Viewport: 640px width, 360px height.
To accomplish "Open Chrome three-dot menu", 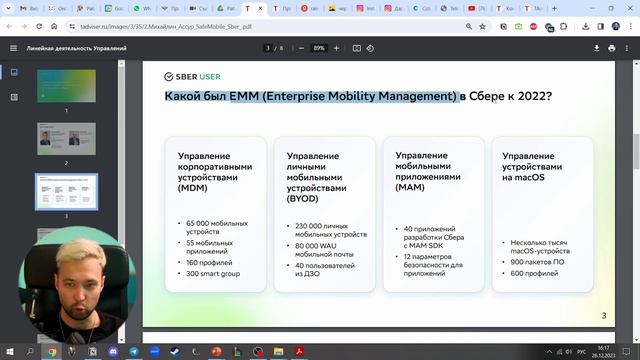I will point(631,26).
